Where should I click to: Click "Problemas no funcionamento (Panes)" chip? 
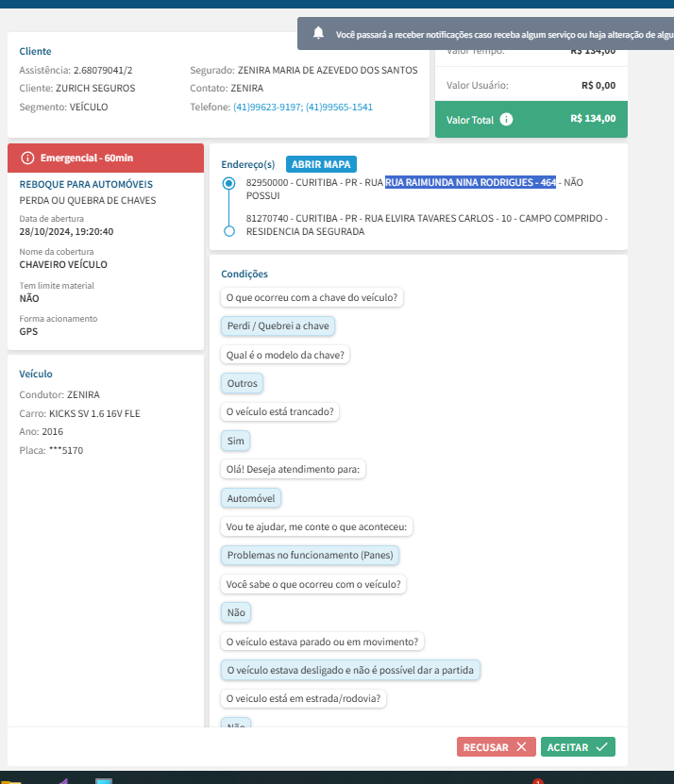coord(311,556)
